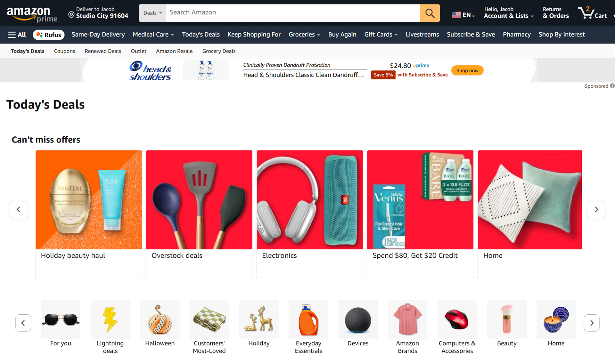615x364 pixels.
Task: Open the shopping cart icon
Action: click(593, 13)
